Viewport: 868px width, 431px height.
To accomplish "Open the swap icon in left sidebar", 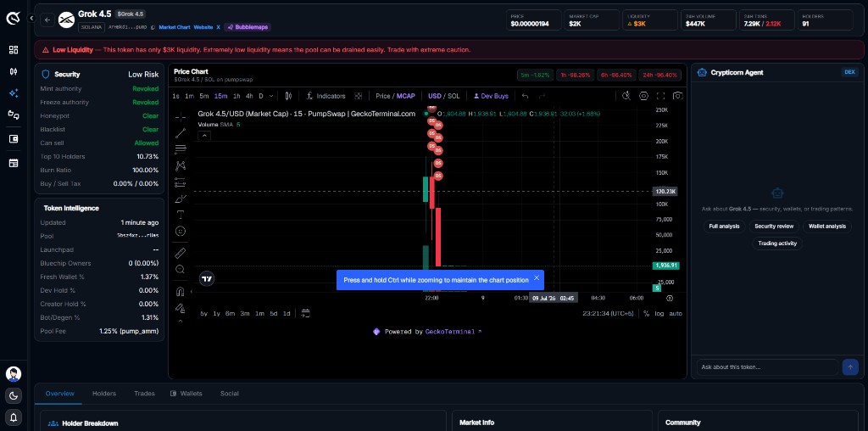I will (14, 115).
